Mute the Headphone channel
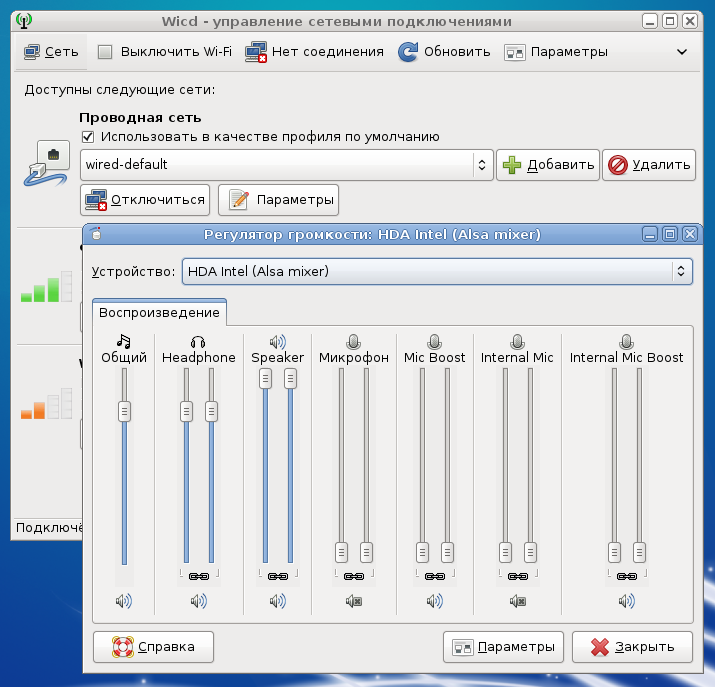Screen dimensions: 715x687 click(x=198, y=601)
